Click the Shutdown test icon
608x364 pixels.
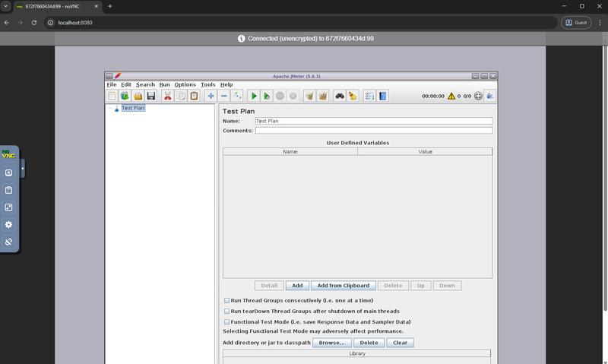pyautogui.click(x=293, y=96)
